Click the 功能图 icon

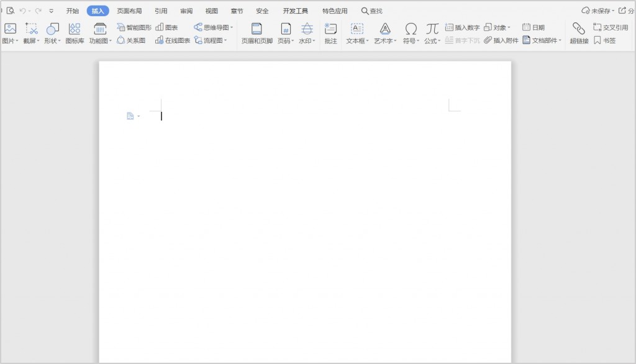[x=100, y=29]
